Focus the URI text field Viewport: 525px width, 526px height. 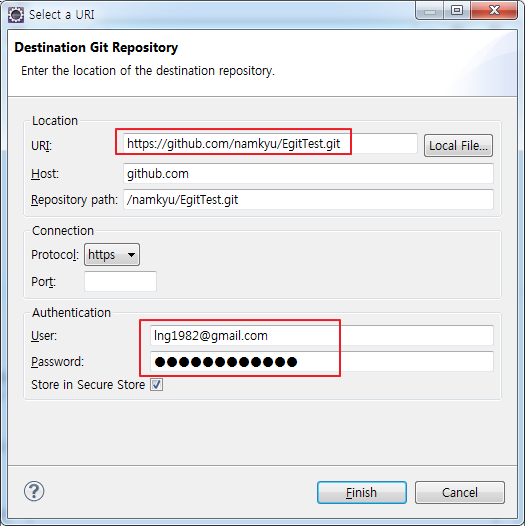(x=270, y=144)
